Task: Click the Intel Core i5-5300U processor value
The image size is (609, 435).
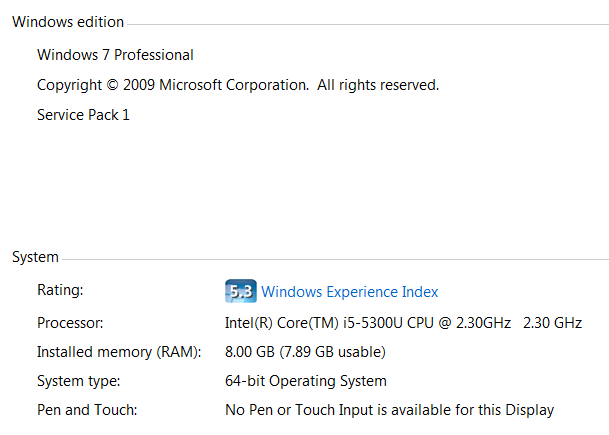Action: point(403,323)
